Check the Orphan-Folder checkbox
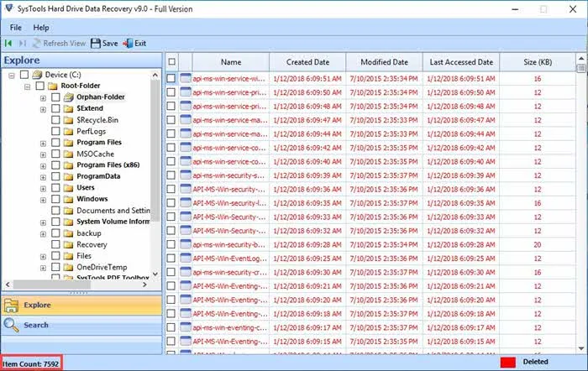This screenshot has height=371, width=588. (x=55, y=97)
